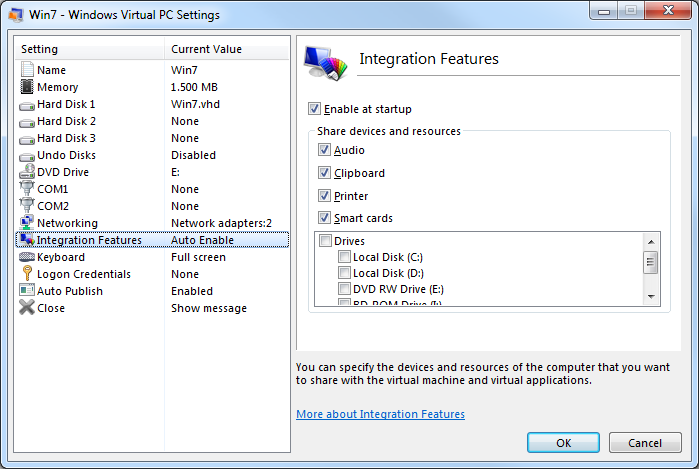This screenshot has width=699, height=469.
Task: Close the settings window
Action: (x=668, y=11)
